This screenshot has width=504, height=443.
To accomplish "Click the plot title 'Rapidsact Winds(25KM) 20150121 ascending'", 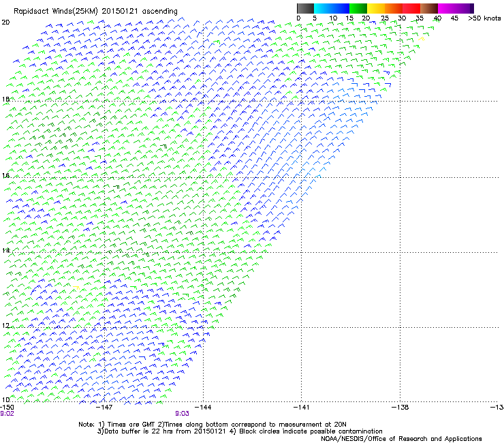I will point(95,11).
